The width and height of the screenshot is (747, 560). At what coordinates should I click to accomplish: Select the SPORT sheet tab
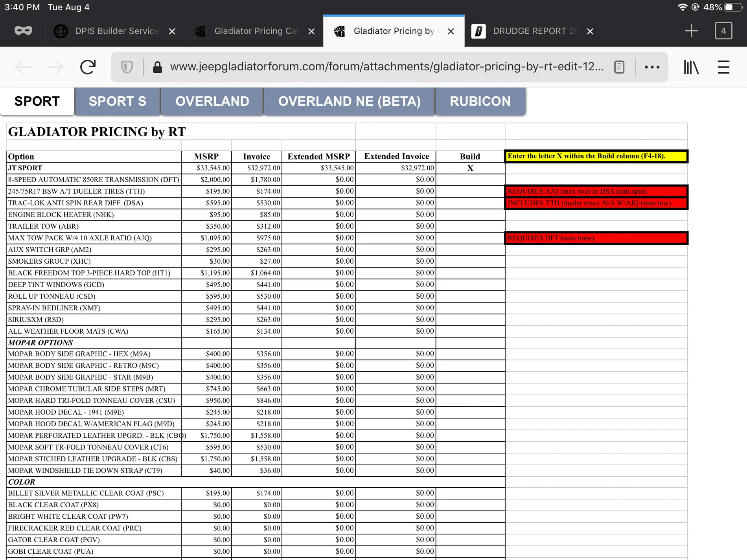click(37, 101)
